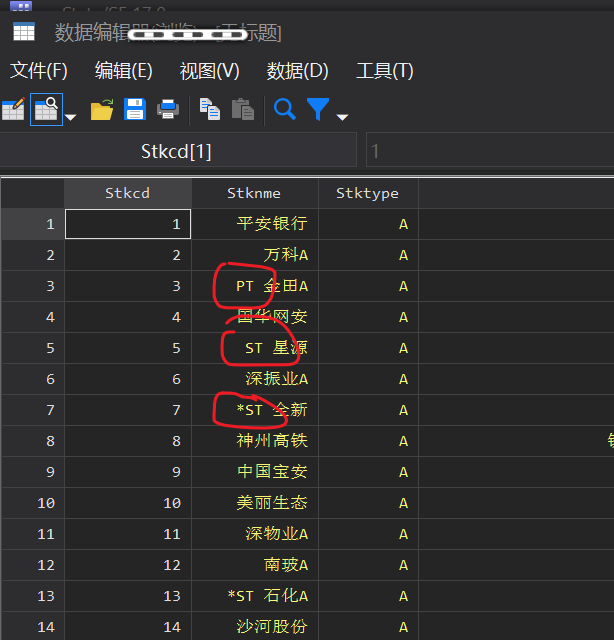Image resolution: width=614 pixels, height=640 pixels.
Task: Click Stktype A cell in 沙河股份 row
Action: (368, 627)
